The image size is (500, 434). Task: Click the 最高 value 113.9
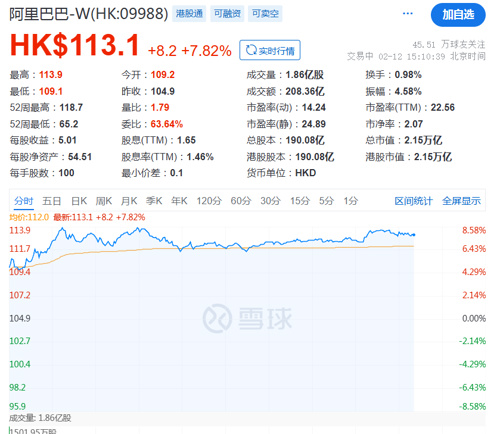(51, 75)
